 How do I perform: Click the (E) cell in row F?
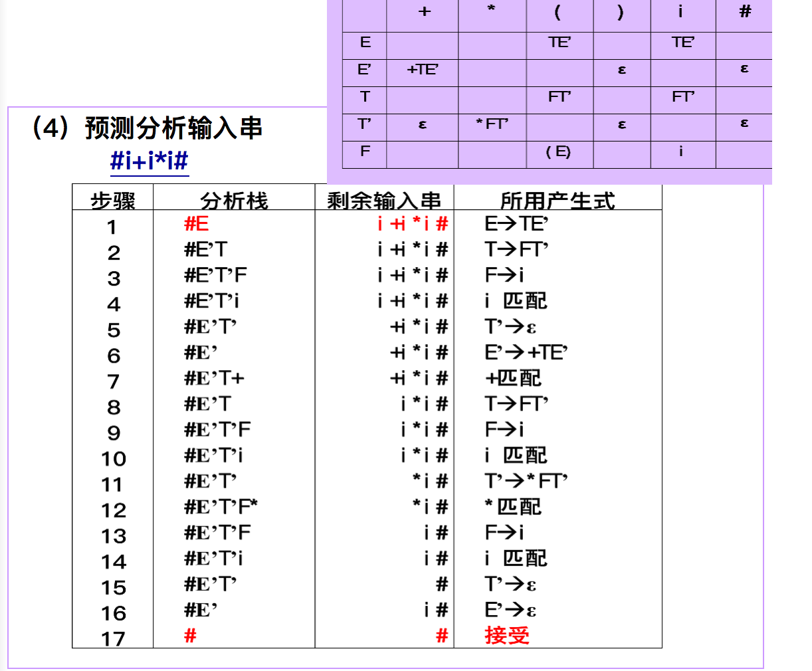(558, 152)
